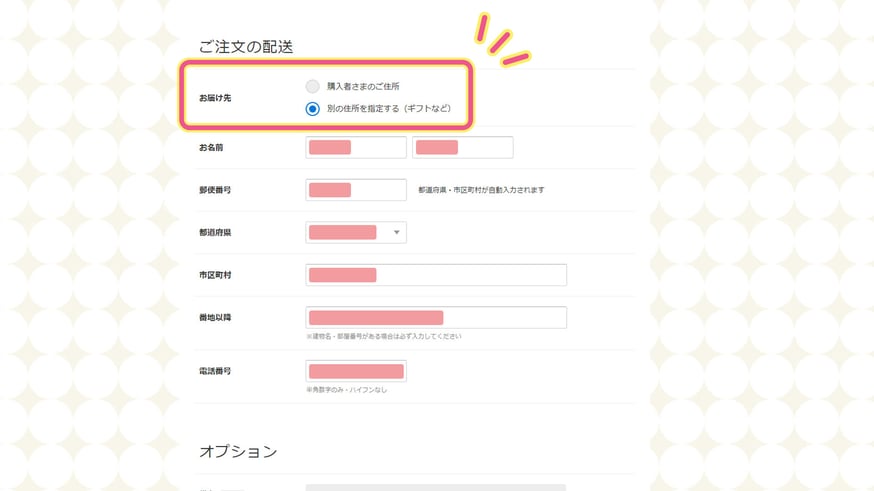Viewport: 874px width, 491px height.
Task: Click the ご注文の配送 section heading
Action: (x=246, y=47)
